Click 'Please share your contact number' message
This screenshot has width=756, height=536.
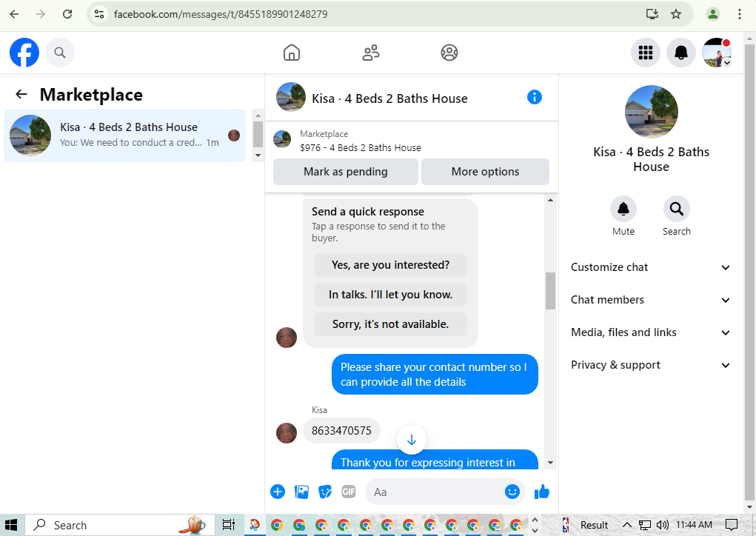[x=435, y=375]
